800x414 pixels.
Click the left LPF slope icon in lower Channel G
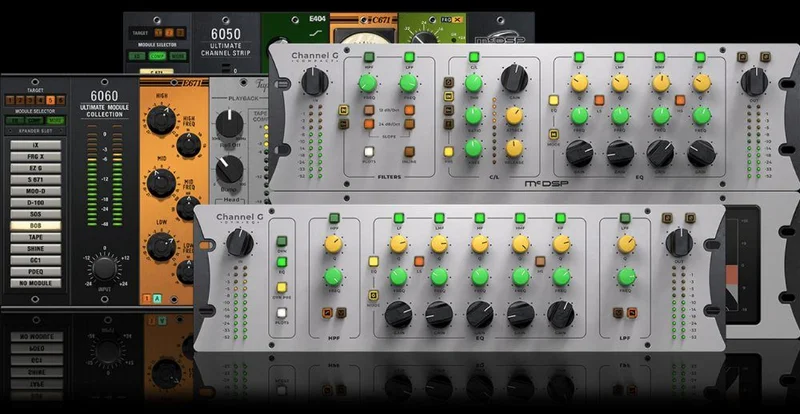(x=618, y=312)
